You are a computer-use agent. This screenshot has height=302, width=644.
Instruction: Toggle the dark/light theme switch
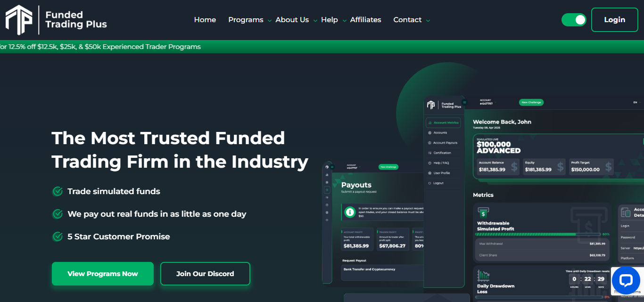(x=574, y=20)
